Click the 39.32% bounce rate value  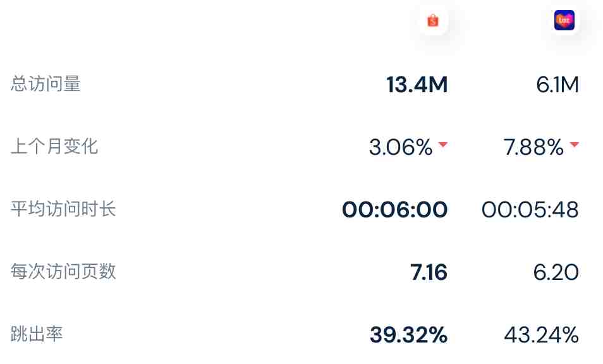409,335
